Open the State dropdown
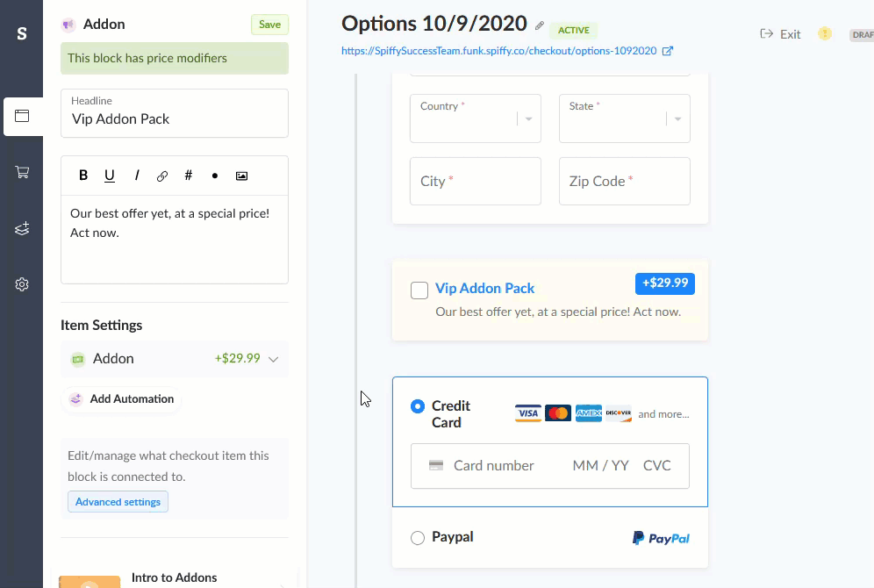The image size is (874, 588). (624, 118)
